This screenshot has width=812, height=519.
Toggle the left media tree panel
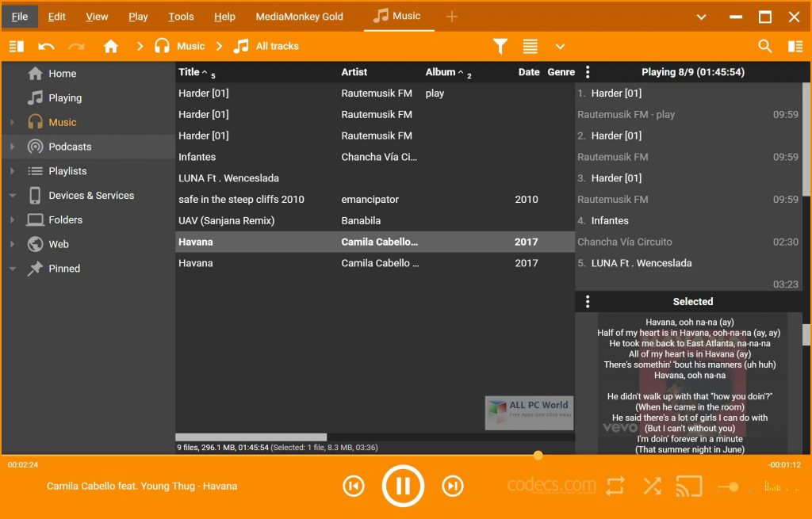coord(17,47)
